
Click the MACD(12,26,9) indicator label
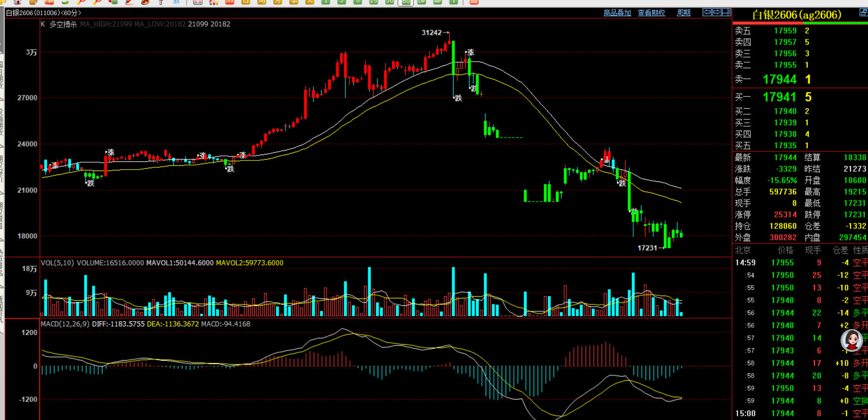[65, 324]
